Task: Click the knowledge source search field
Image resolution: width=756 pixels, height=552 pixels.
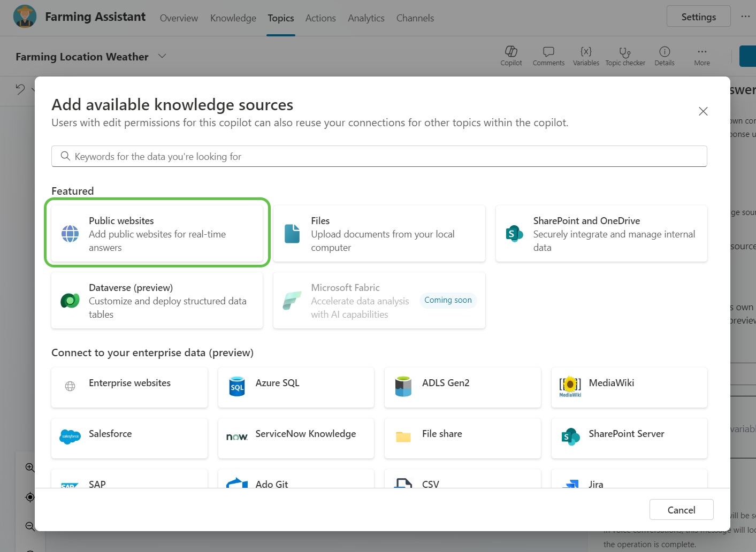Action: point(379,156)
